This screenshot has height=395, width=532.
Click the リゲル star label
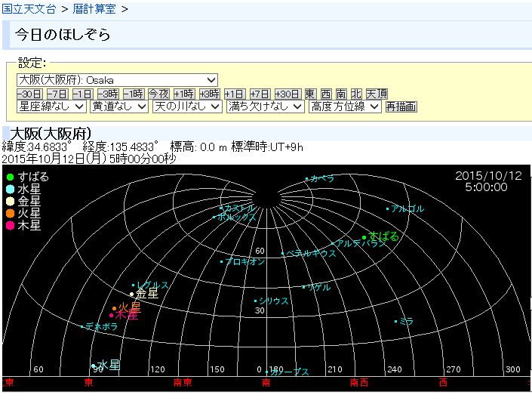click(x=318, y=287)
